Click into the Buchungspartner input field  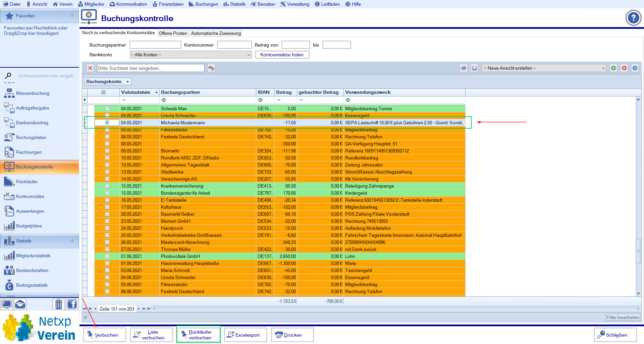155,45
